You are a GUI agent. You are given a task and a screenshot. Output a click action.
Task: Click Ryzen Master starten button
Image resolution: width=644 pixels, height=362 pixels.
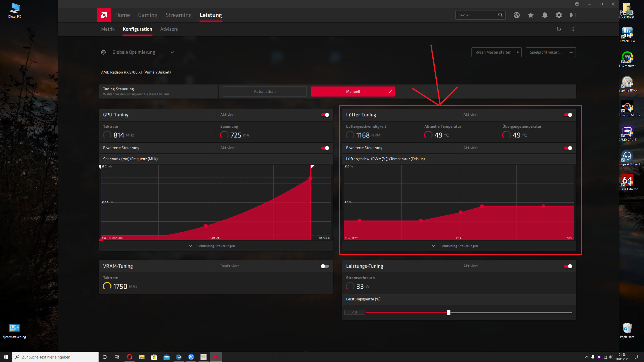coord(496,52)
